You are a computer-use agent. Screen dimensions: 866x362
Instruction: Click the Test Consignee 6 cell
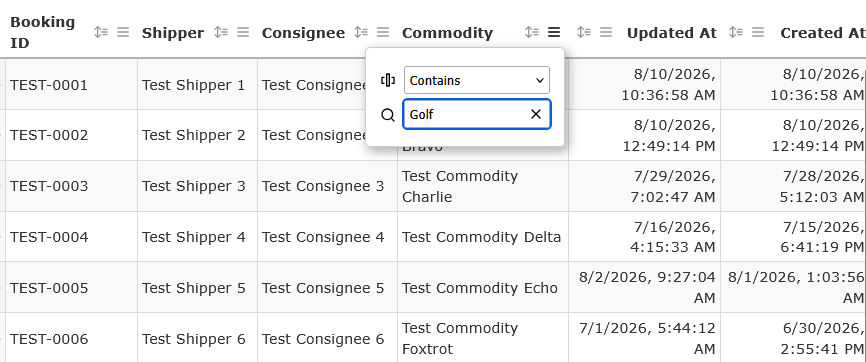(x=328, y=338)
